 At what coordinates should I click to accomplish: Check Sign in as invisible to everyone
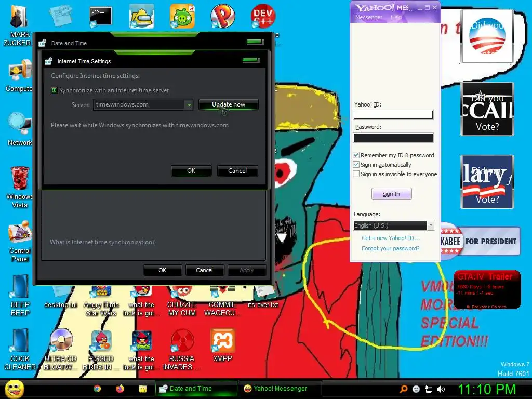tap(356, 174)
